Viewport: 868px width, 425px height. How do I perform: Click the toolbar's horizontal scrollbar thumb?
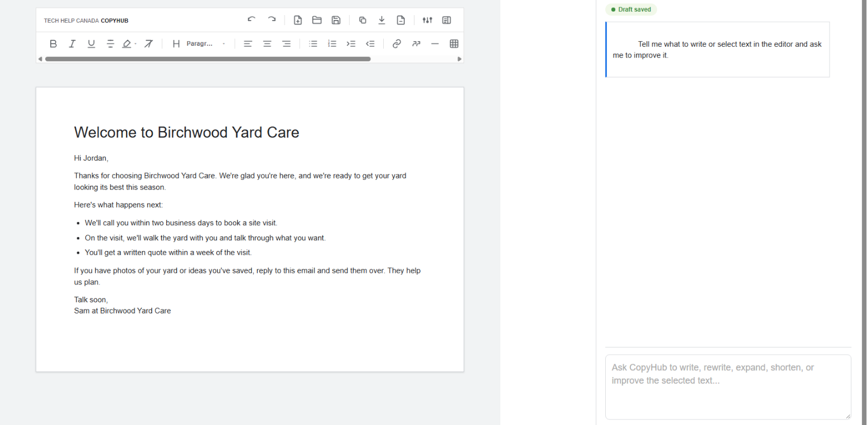(x=208, y=59)
